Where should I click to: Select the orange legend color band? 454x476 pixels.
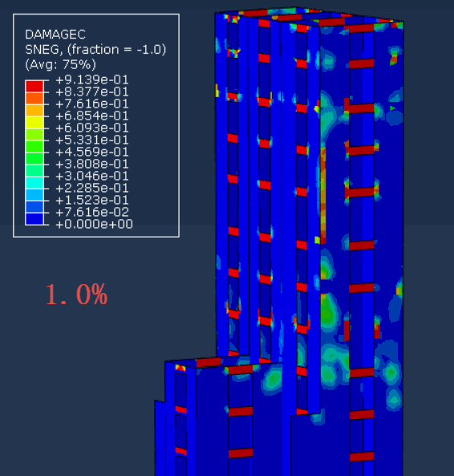coord(34,99)
